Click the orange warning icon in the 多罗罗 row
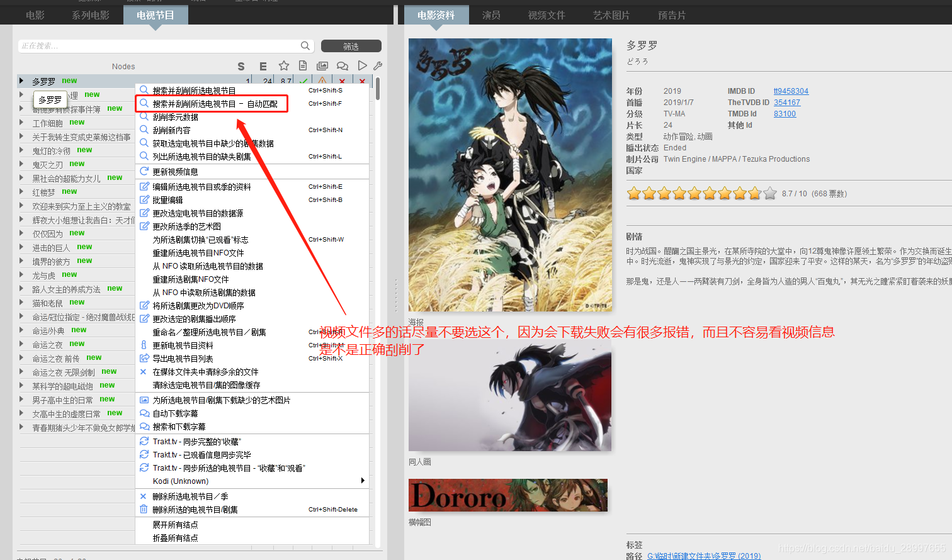This screenshot has height=560, width=952. [322, 81]
